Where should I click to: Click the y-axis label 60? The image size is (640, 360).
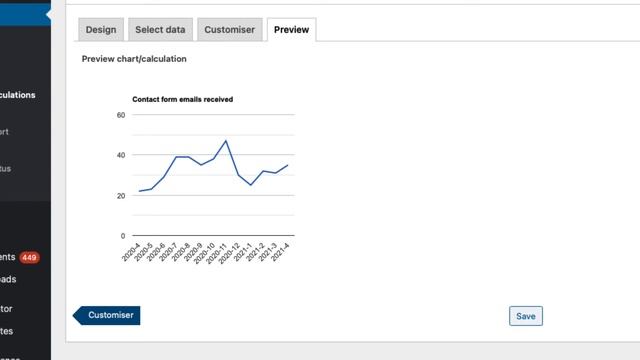pyautogui.click(x=121, y=115)
